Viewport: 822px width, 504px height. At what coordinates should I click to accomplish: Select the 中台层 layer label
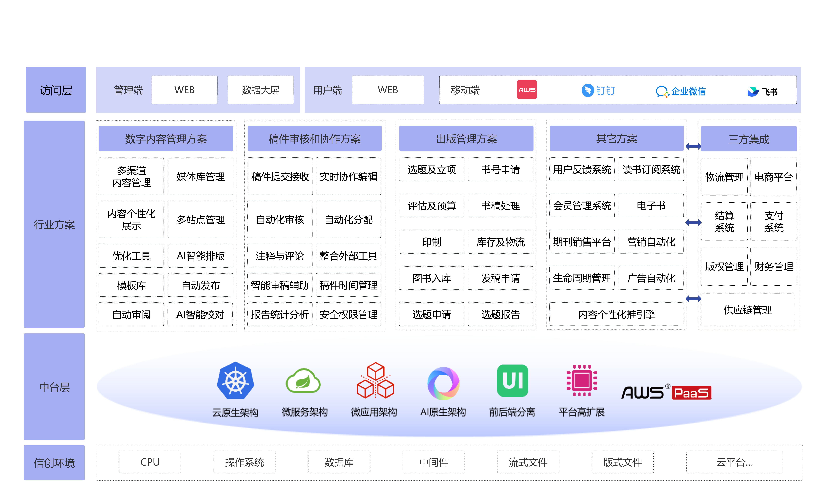[x=54, y=387]
